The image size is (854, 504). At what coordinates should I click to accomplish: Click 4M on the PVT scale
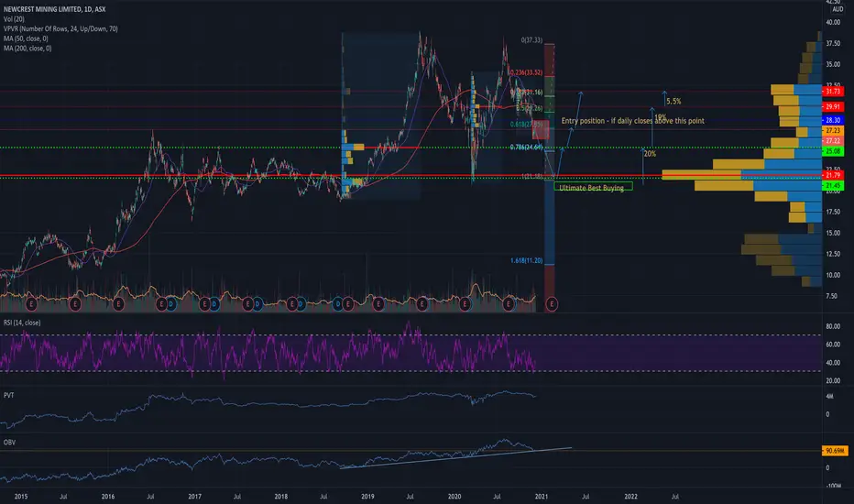(x=829, y=396)
